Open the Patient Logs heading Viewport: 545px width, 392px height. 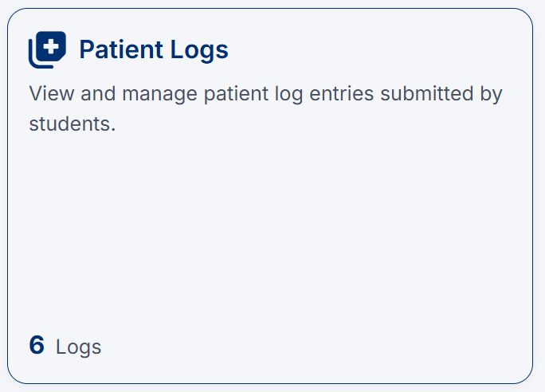coord(153,50)
